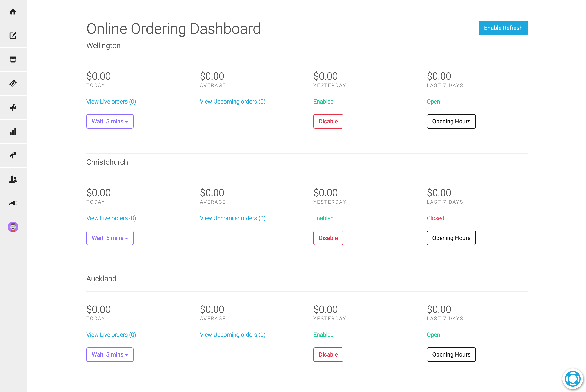Select the flag/pointer icon in sidebar
The image size is (586, 392).
click(x=13, y=155)
